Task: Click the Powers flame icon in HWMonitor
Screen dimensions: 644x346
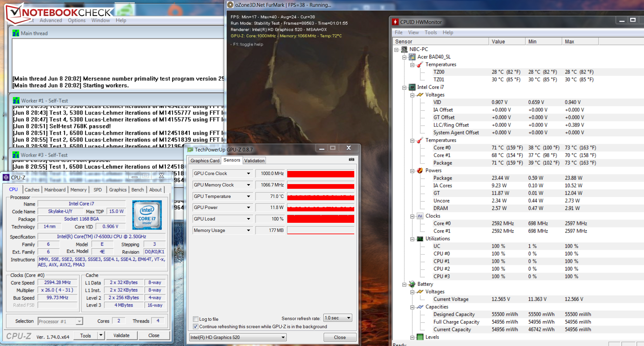Action: coord(420,171)
